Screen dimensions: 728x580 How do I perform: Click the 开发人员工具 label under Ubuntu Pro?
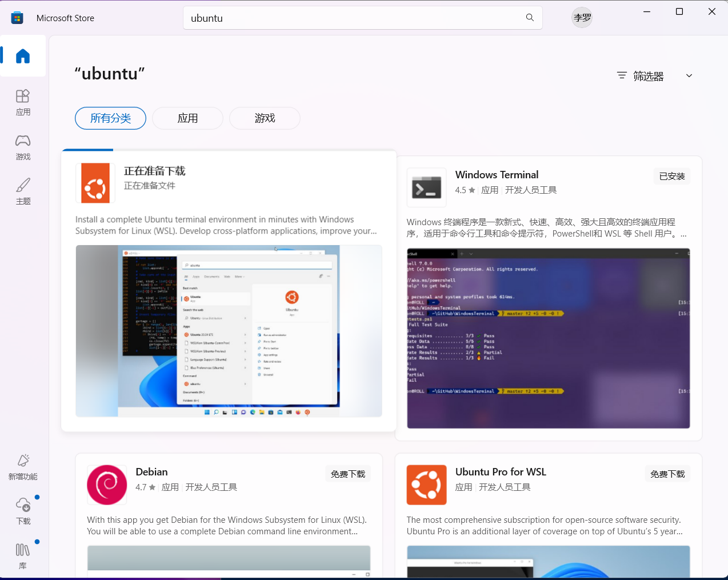point(505,487)
